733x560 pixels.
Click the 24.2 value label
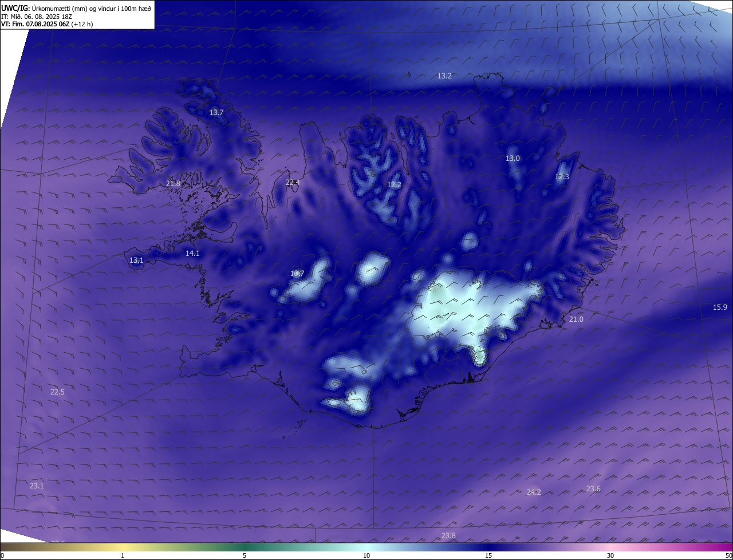point(534,492)
